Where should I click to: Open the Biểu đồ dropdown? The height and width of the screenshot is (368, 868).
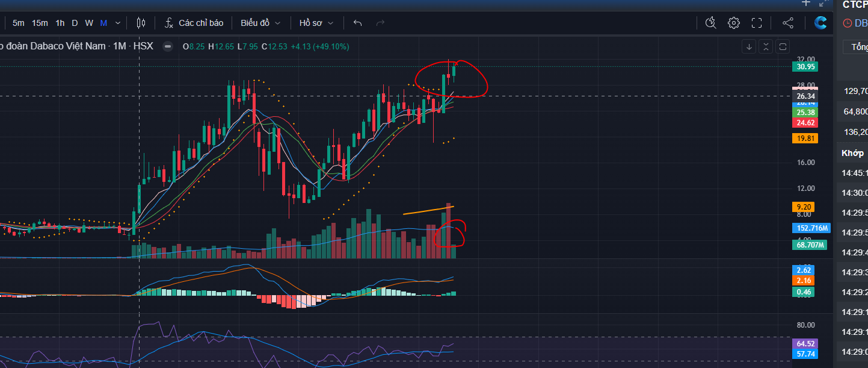point(260,23)
